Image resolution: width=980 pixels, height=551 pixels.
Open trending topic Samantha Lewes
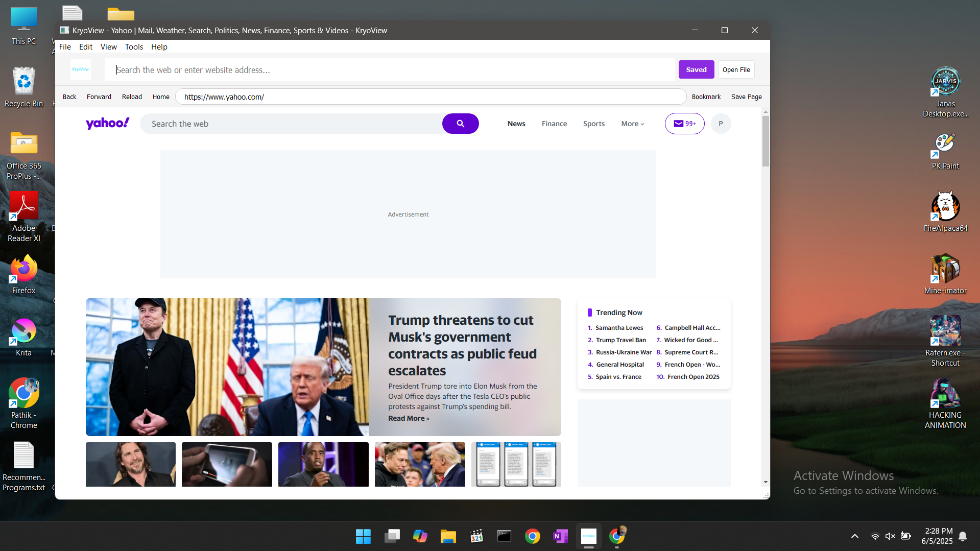point(619,328)
